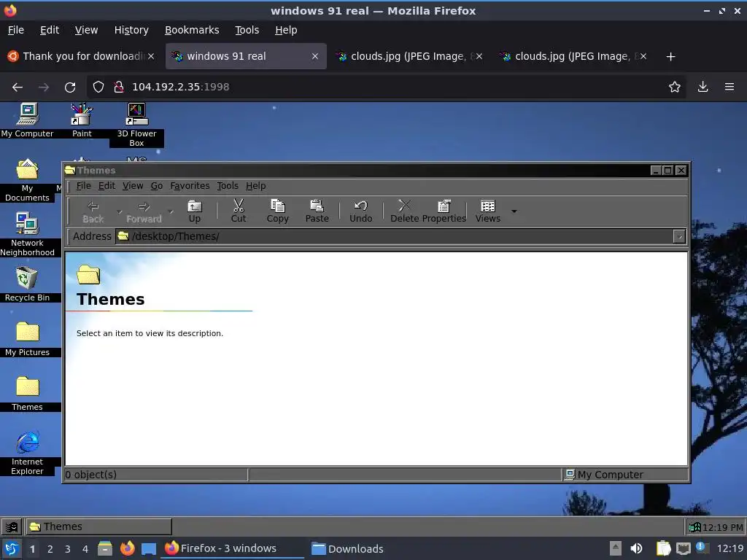Image resolution: width=747 pixels, height=560 pixels.
Task: Click Delete toolbar icon
Action: pyautogui.click(x=404, y=211)
